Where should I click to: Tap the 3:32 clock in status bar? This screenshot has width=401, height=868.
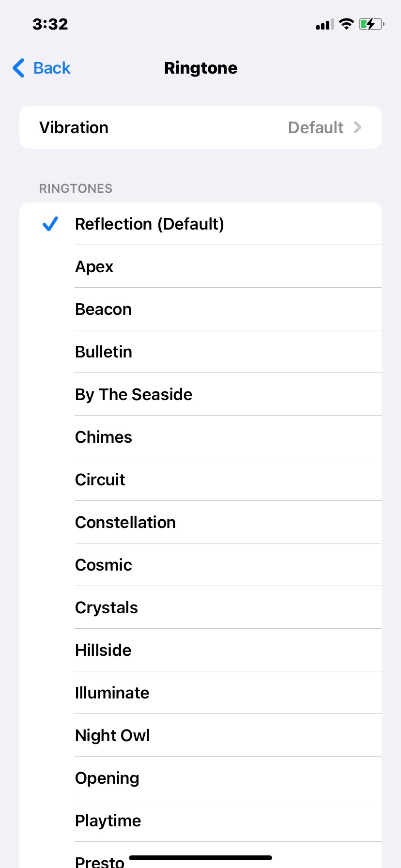click(50, 24)
